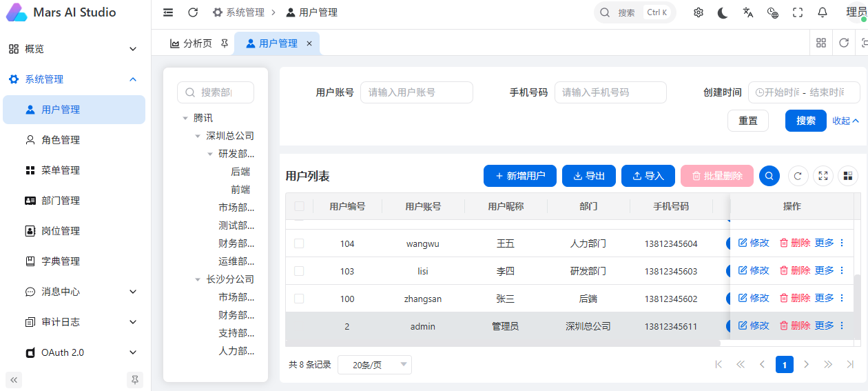Screen dimensions: 868x391
Task: Click the 请输入用户账号 input field
Action: [417, 92]
